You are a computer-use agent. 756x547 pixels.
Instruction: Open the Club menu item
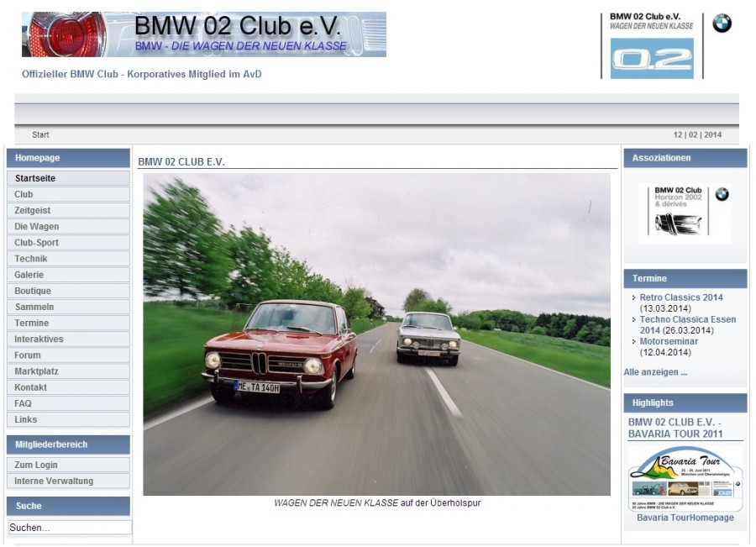point(69,194)
